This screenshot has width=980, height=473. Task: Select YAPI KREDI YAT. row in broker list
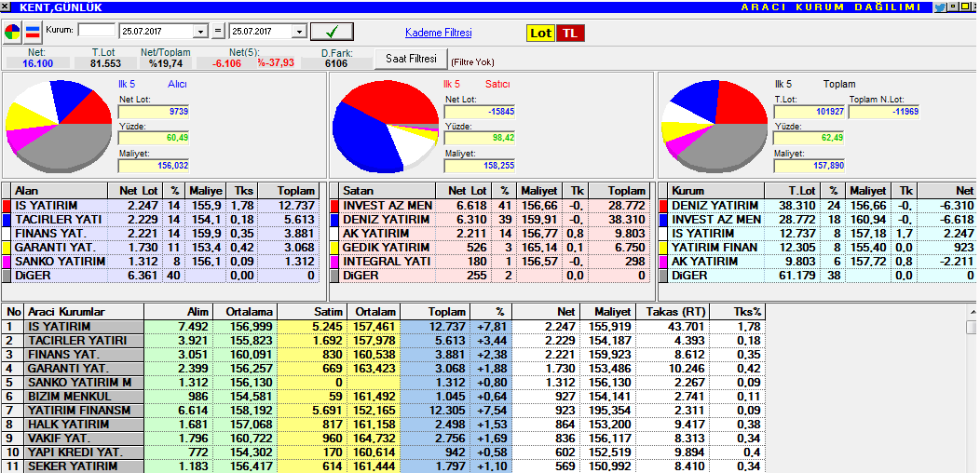pos(384,452)
